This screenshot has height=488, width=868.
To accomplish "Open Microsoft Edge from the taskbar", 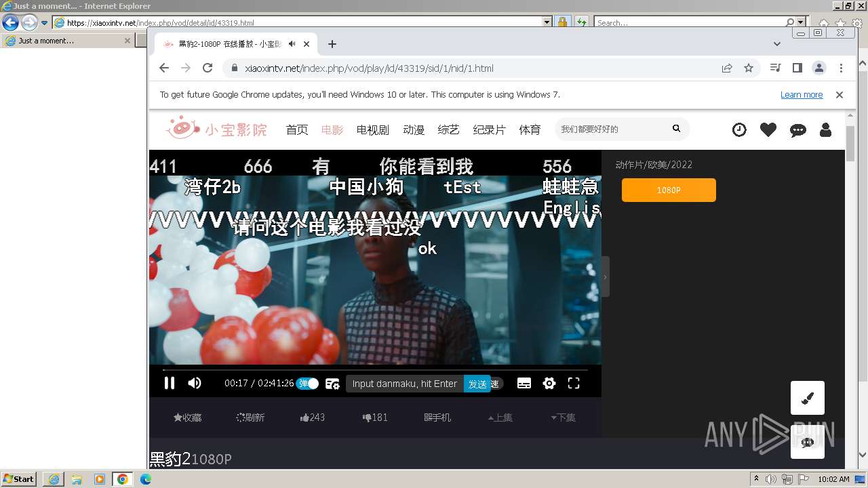I will click(146, 479).
